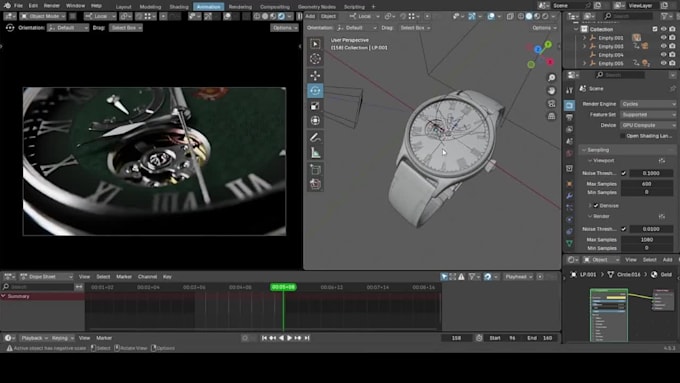This screenshot has height=383, width=680.
Task: Hide Empty.004 with its eye icon
Action: coord(664,55)
